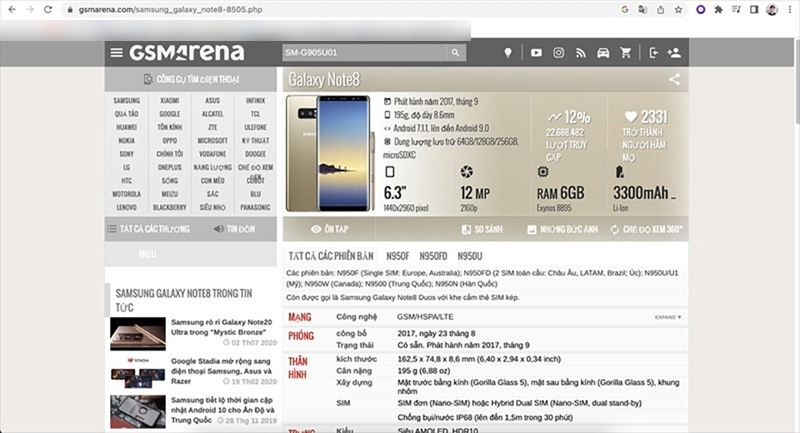This screenshot has width=800, height=433.
Task: Open the browser side panel icon
Action: click(x=754, y=9)
